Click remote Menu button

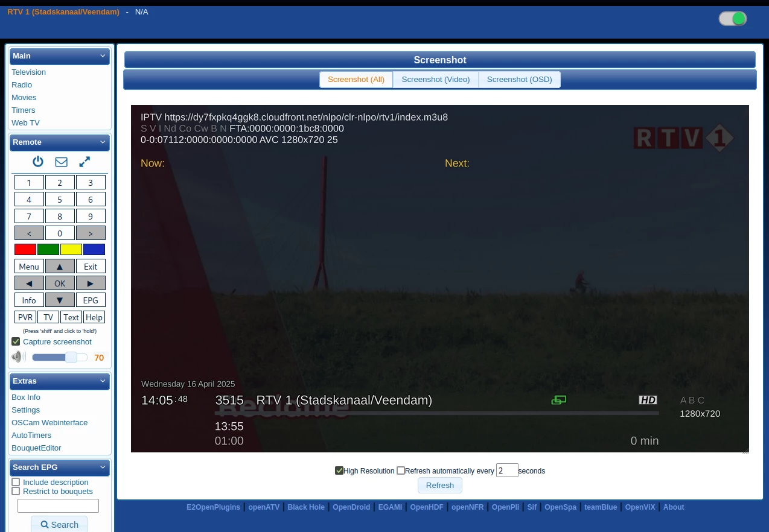pos(29,266)
